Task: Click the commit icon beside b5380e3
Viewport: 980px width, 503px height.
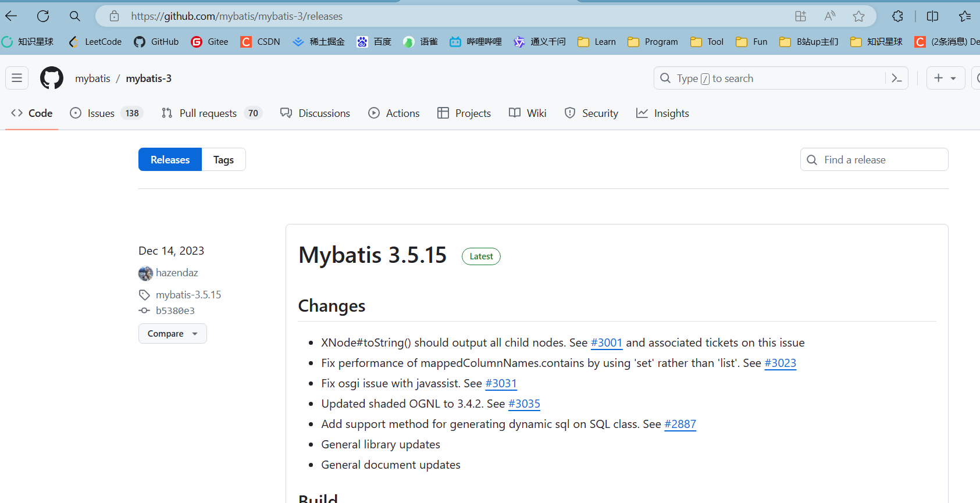Action: (x=144, y=311)
